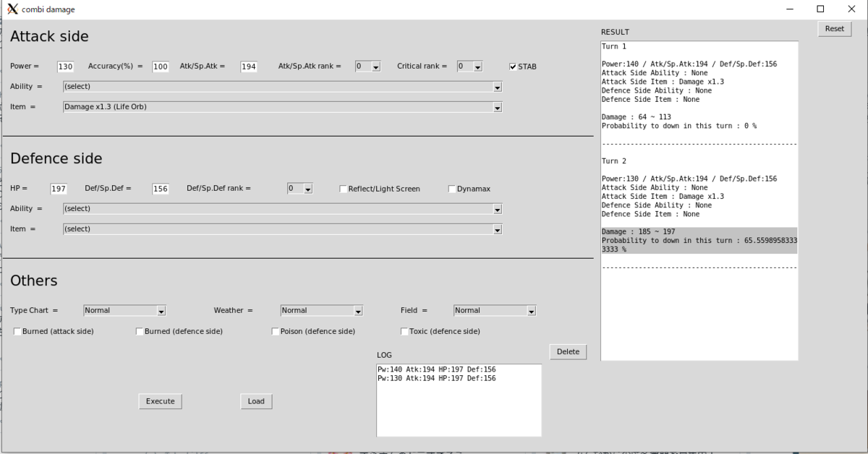The width and height of the screenshot is (868, 454).
Task: Focus the Atk/Sp.Atk value field
Action: [249, 67]
